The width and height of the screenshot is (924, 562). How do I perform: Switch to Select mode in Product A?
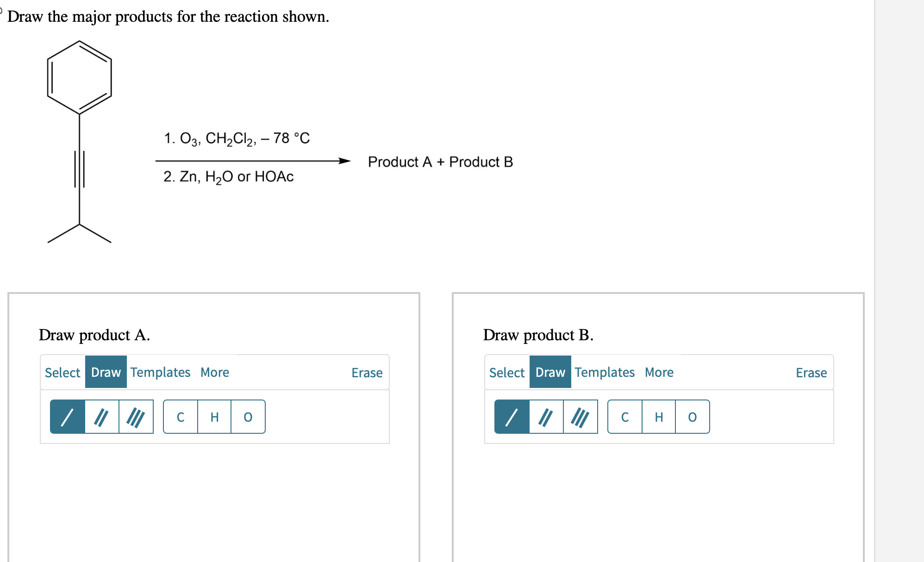62,372
